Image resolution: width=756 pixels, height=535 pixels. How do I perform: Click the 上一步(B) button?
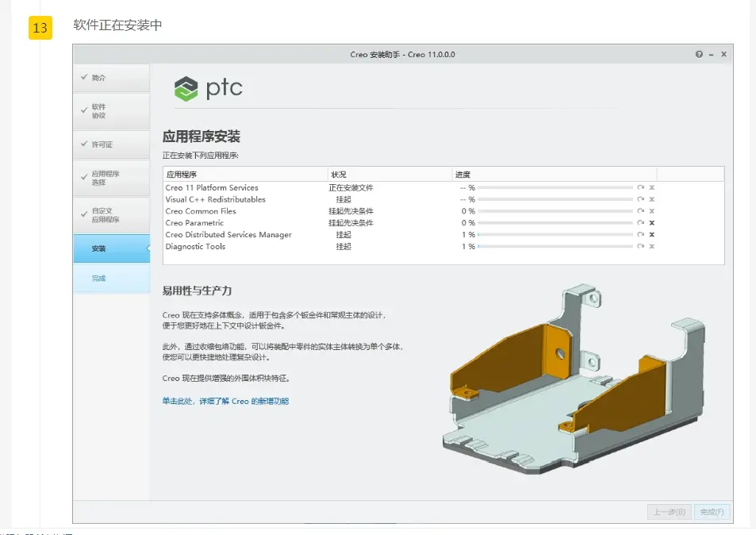[670, 512]
